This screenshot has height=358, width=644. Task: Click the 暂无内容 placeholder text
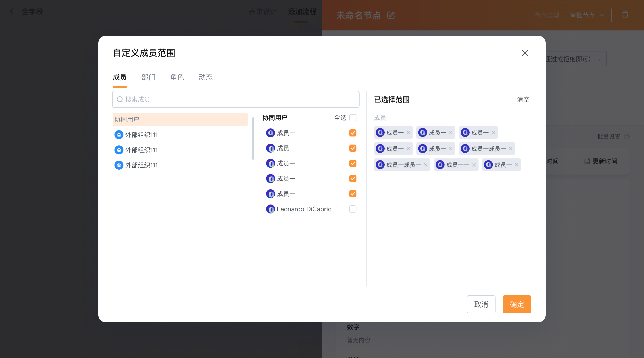click(358, 340)
